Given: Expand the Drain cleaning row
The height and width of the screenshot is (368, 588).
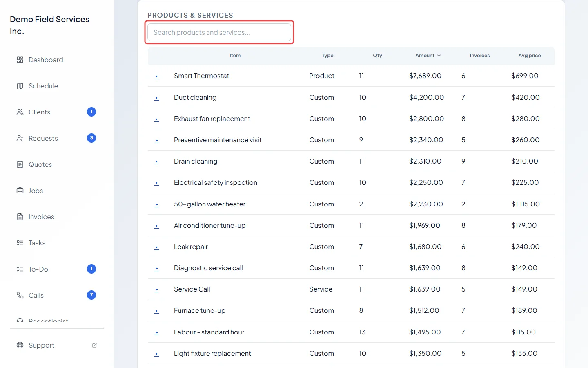Looking at the screenshot, I should pos(157,162).
